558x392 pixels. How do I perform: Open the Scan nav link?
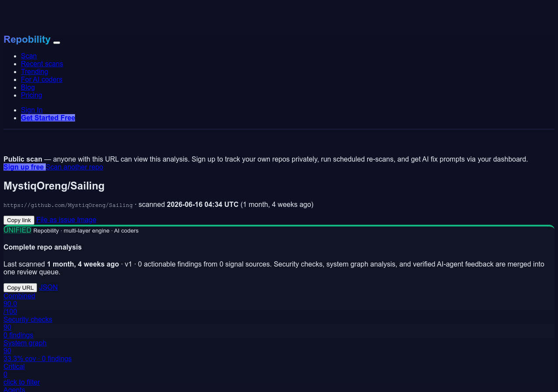coord(29,56)
